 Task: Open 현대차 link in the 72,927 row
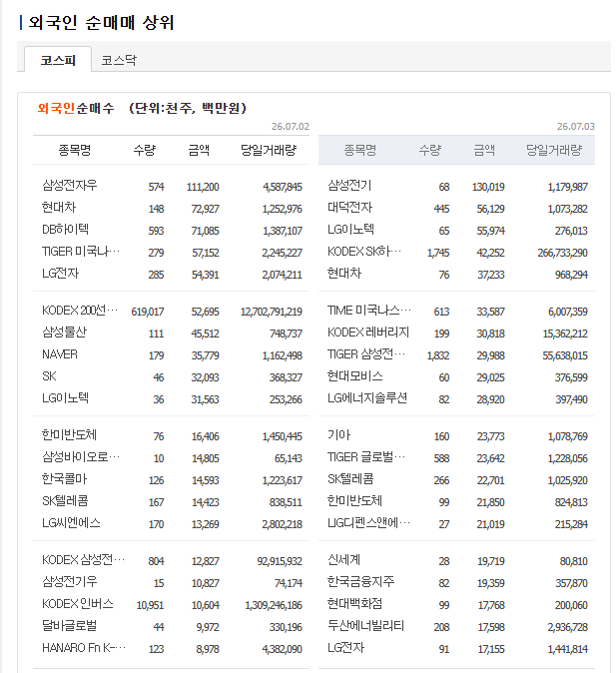point(59,208)
